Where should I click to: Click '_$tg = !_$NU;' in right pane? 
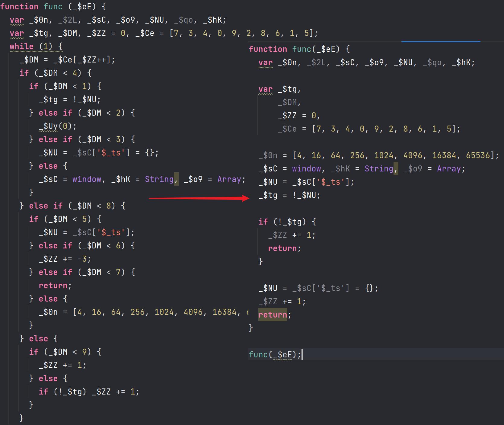289,195
